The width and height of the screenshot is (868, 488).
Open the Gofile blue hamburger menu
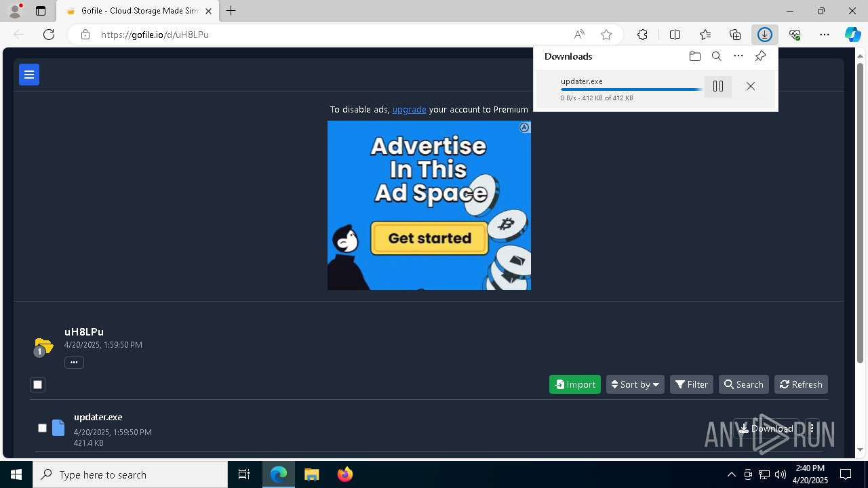click(x=29, y=75)
